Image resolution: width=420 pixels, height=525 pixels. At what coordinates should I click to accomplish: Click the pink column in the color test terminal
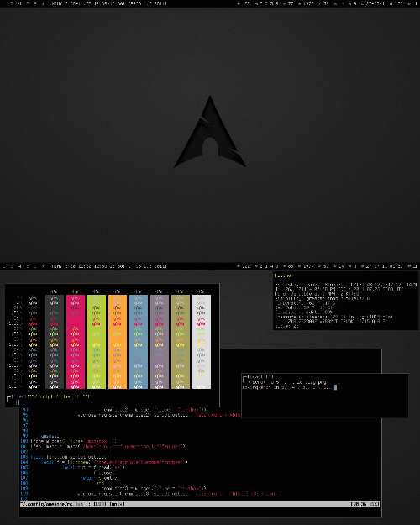click(x=76, y=342)
